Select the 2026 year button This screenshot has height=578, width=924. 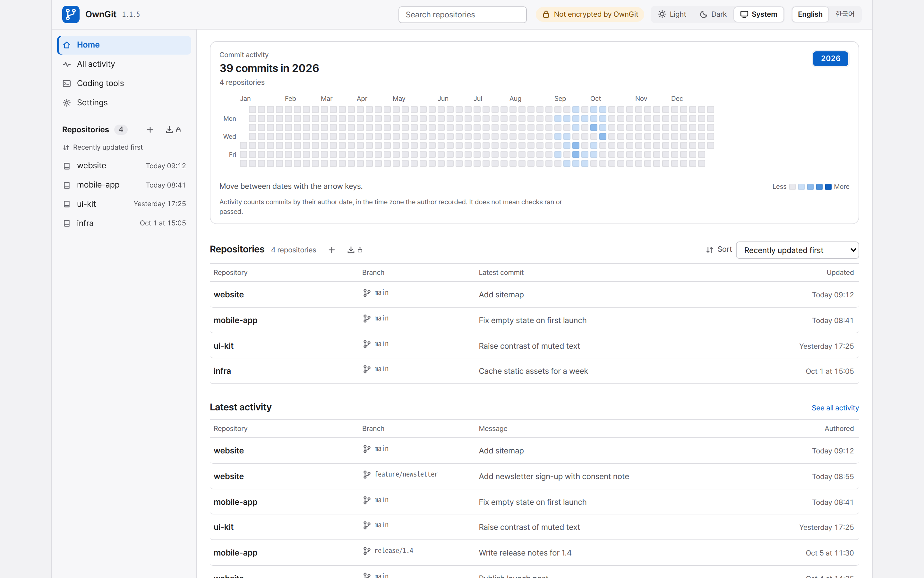pos(830,58)
